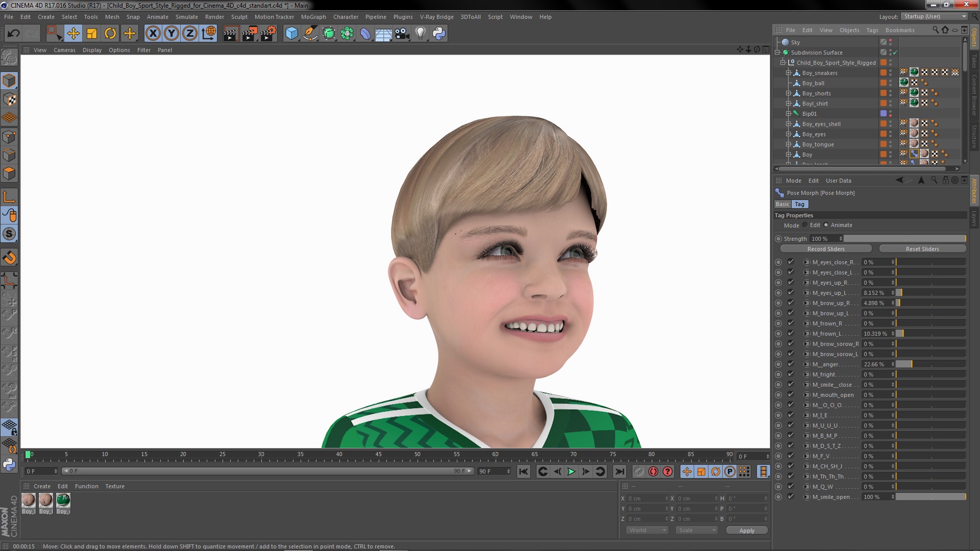980x551 pixels.
Task: Add a Camera object
Action: [x=402, y=34]
